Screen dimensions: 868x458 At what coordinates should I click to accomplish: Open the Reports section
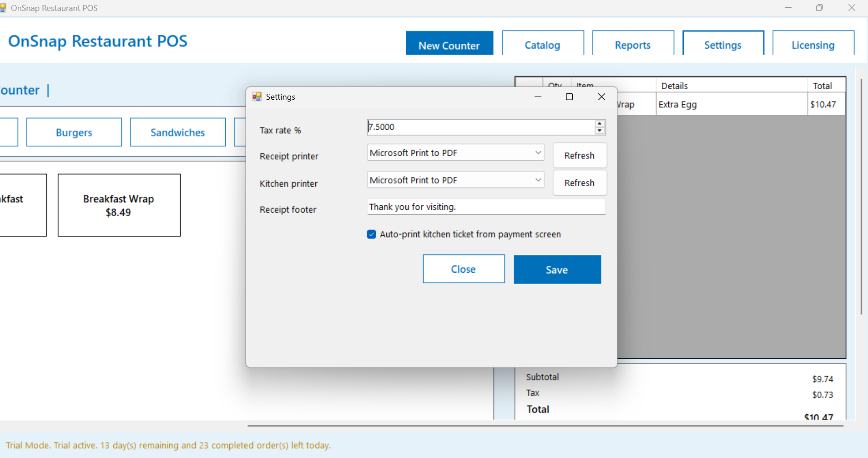pyautogui.click(x=632, y=44)
